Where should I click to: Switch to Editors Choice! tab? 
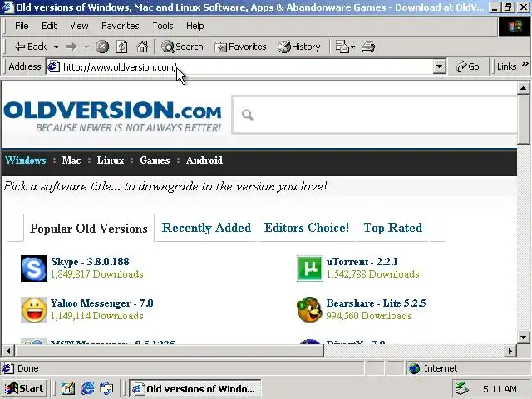[x=307, y=228]
